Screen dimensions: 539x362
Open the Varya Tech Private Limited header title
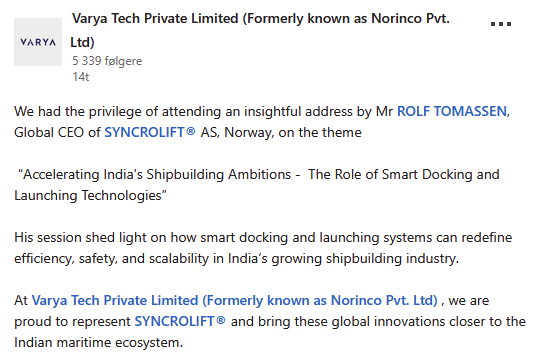(x=261, y=18)
